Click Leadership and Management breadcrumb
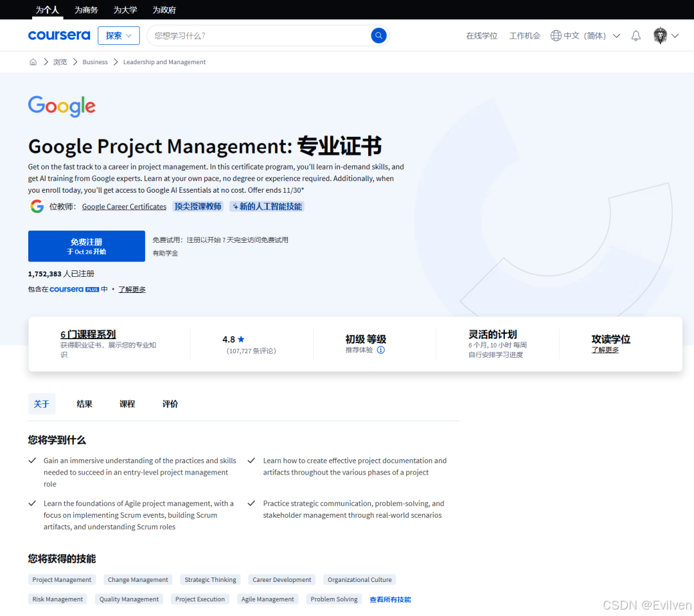The image size is (694, 616). click(165, 62)
